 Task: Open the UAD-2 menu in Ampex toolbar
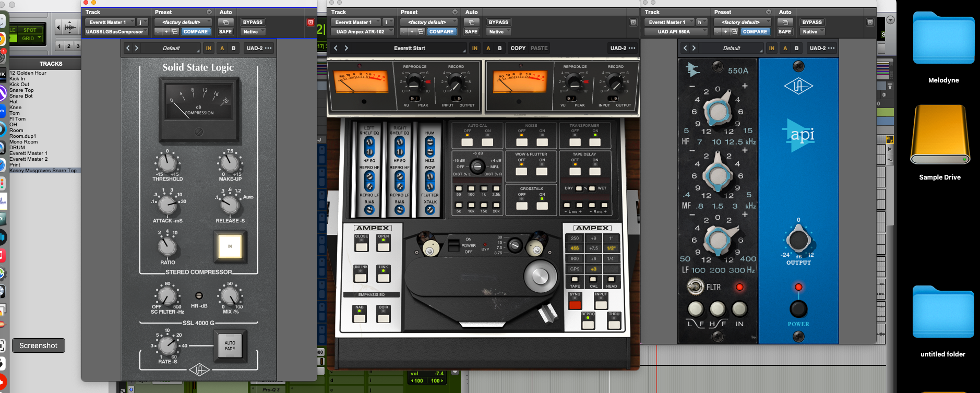click(x=623, y=48)
